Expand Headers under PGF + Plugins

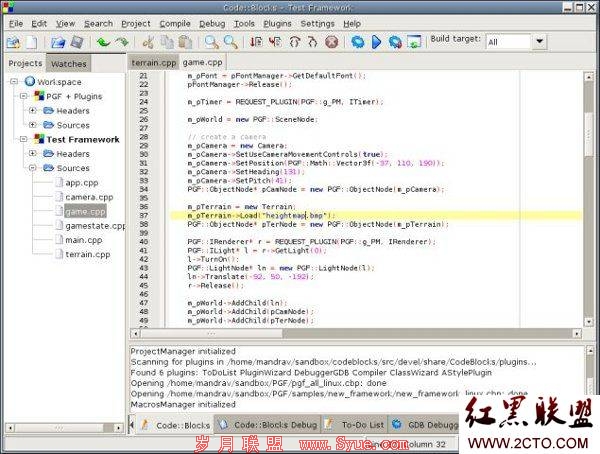coord(33,110)
